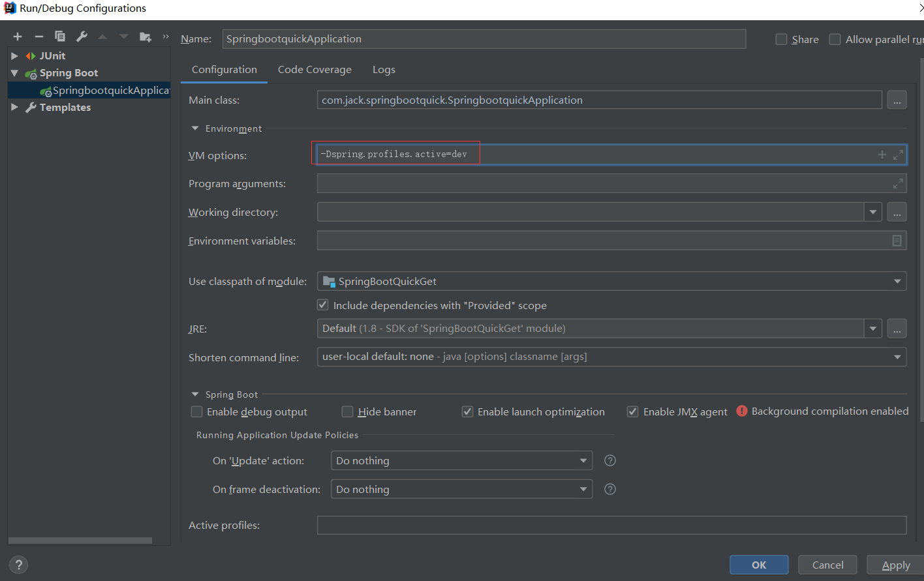Add a new configuration with the plus icon
Screen dimensions: 924x581
[x=18, y=37]
